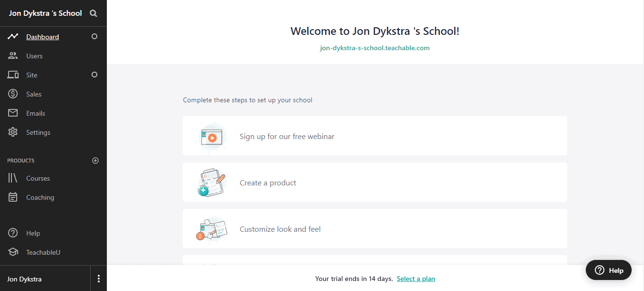Click the Coaching calendar icon

point(13,197)
